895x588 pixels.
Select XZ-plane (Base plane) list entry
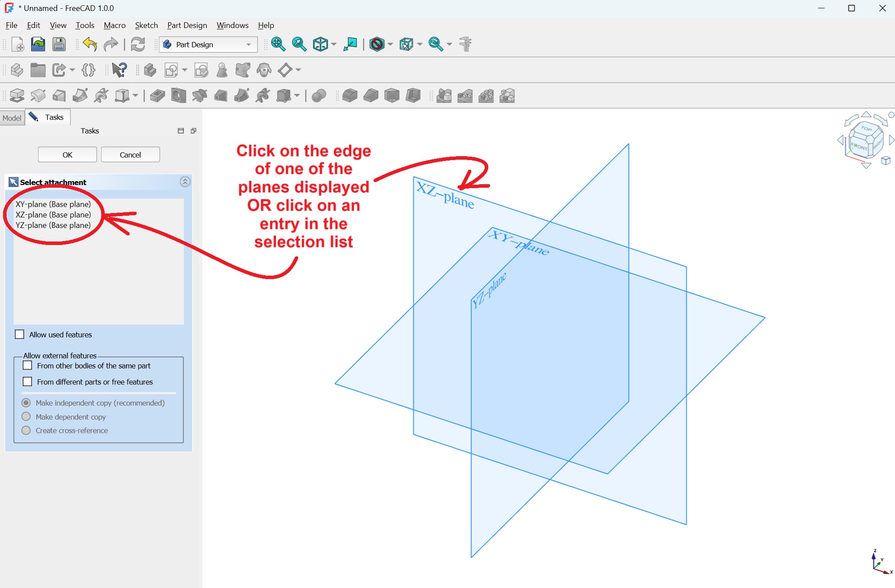[53, 215]
